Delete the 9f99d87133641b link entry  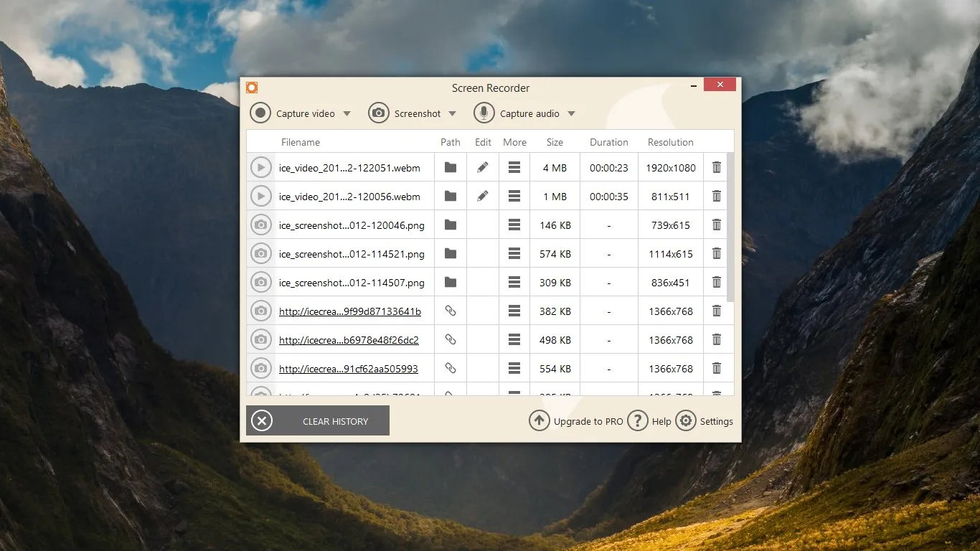pos(716,311)
